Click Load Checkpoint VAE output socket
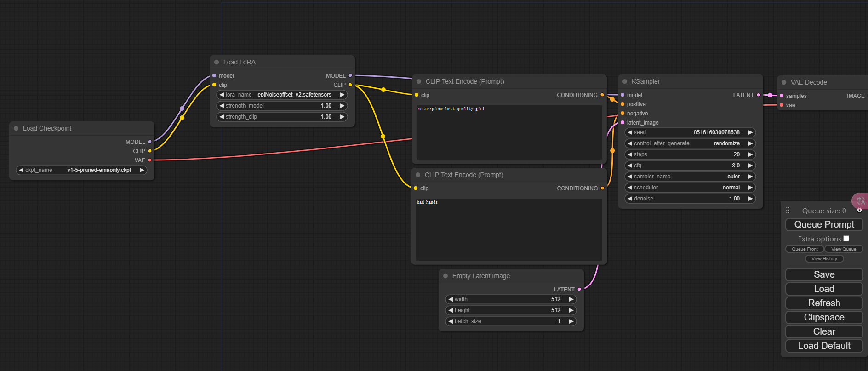The height and width of the screenshot is (371, 868). point(150,160)
